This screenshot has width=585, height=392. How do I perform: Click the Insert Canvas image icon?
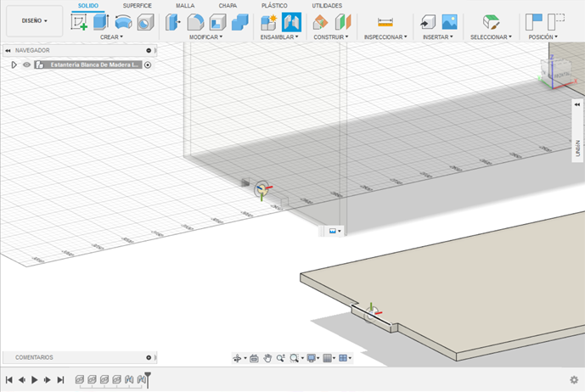click(x=449, y=22)
